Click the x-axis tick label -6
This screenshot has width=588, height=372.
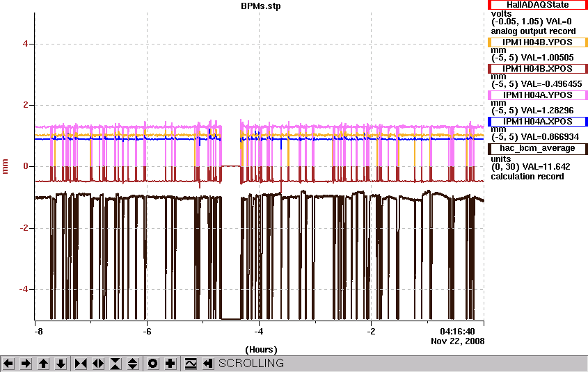coord(147,332)
